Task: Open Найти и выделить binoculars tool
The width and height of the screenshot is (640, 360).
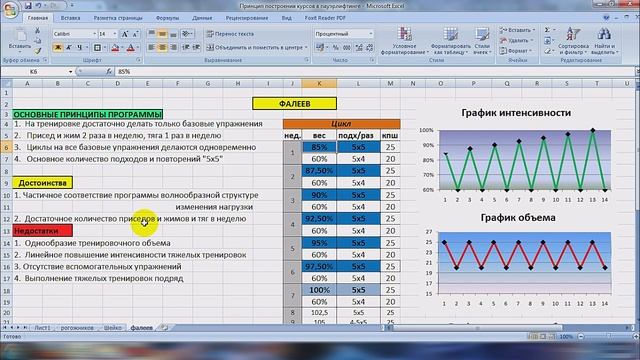Action: (x=604, y=41)
